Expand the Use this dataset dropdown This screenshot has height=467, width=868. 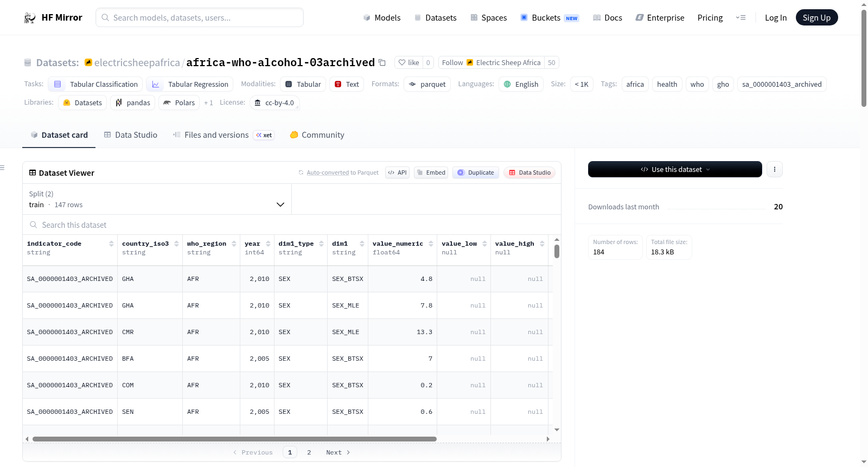[675, 169]
